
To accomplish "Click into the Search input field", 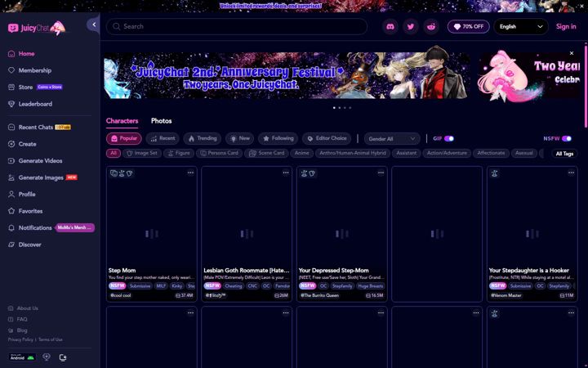I will [x=237, y=27].
